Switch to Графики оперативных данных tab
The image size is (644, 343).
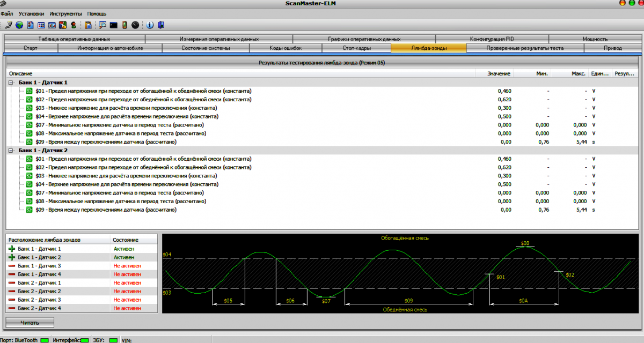(364, 39)
